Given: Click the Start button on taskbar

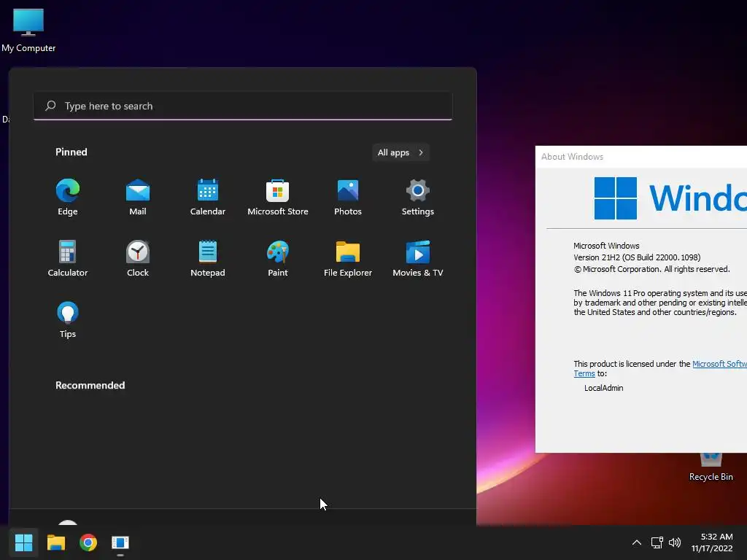Looking at the screenshot, I should pyautogui.click(x=23, y=542).
